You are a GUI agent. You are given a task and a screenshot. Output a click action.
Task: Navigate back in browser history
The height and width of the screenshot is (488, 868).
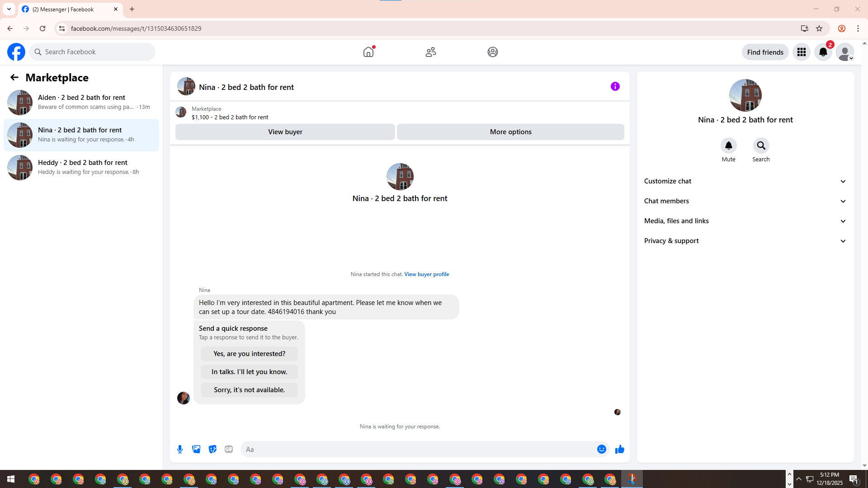pyautogui.click(x=10, y=28)
